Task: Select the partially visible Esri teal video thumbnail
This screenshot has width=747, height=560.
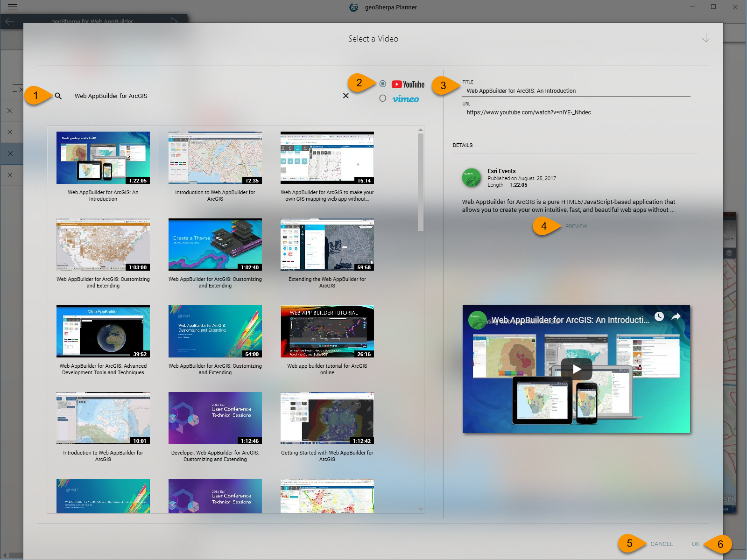Action: click(x=103, y=496)
